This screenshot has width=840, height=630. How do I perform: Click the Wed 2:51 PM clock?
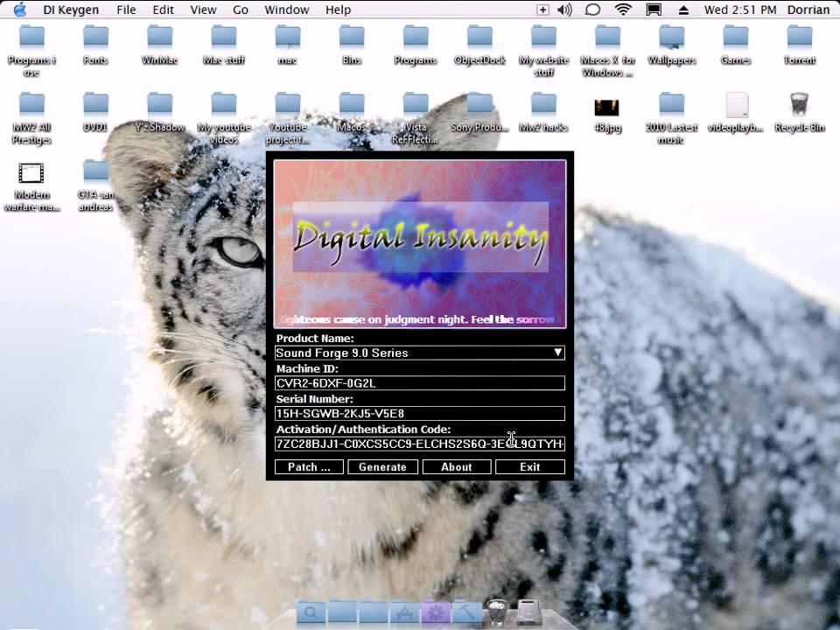point(740,10)
